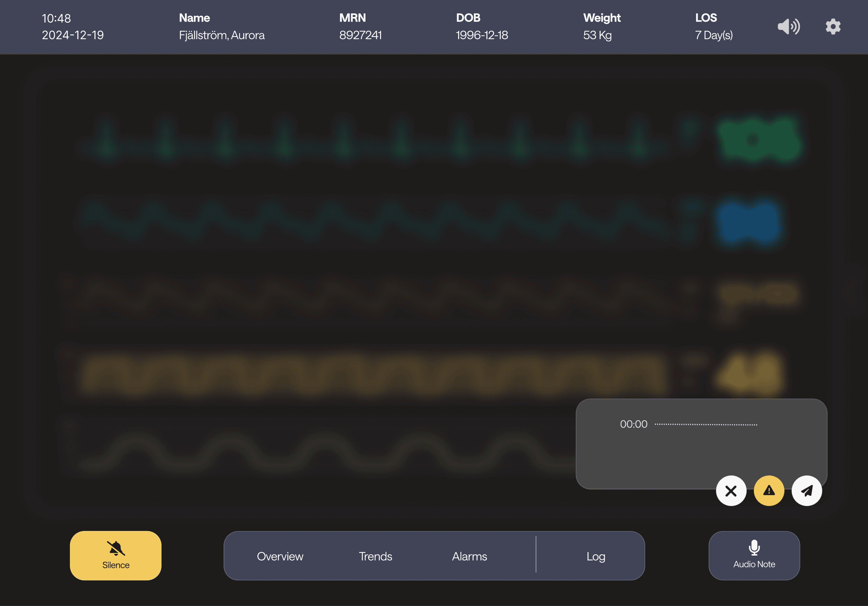Flag note with yellow warning icon
This screenshot has width=868, height=606.
[769, 491]
